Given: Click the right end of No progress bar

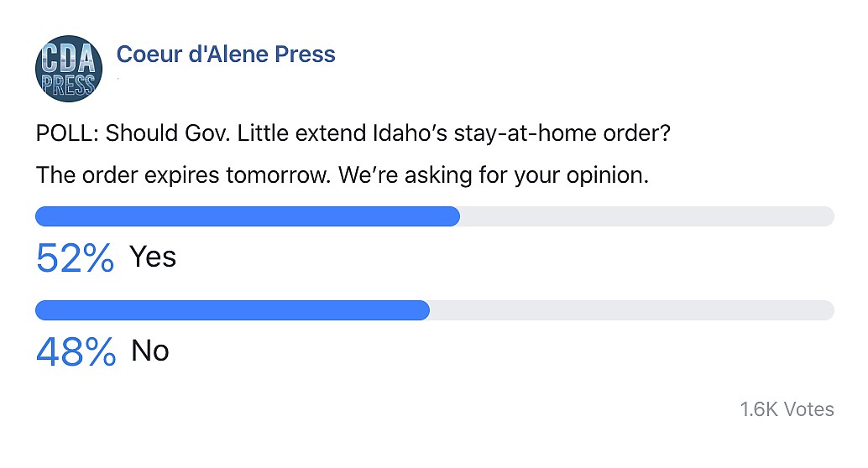Looking at the screenshot, I should (827, 310).
